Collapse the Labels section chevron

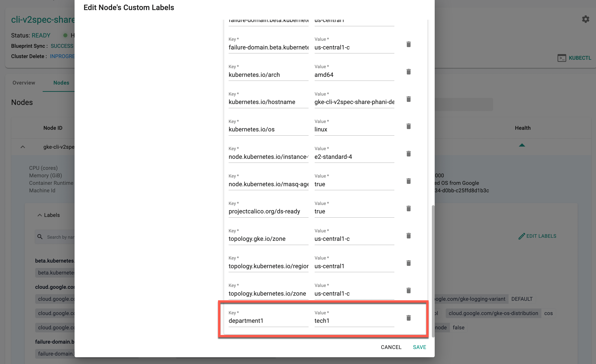(x=39, y=215)
